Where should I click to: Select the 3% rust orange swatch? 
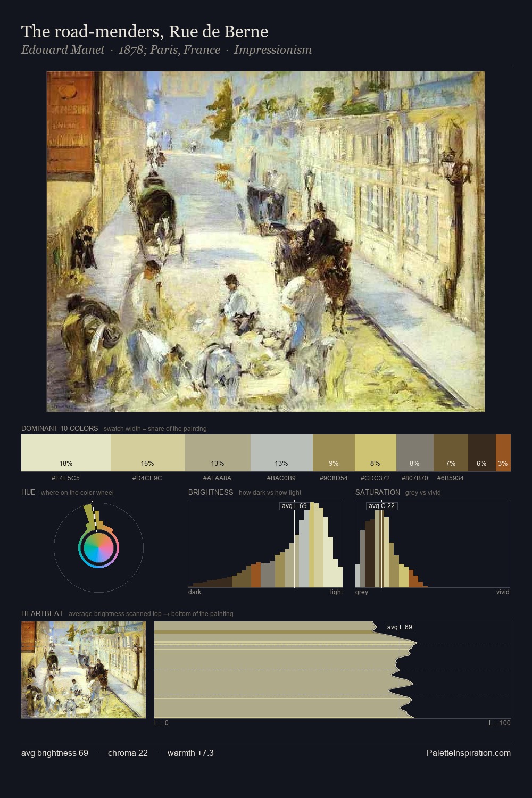[503, 453]
